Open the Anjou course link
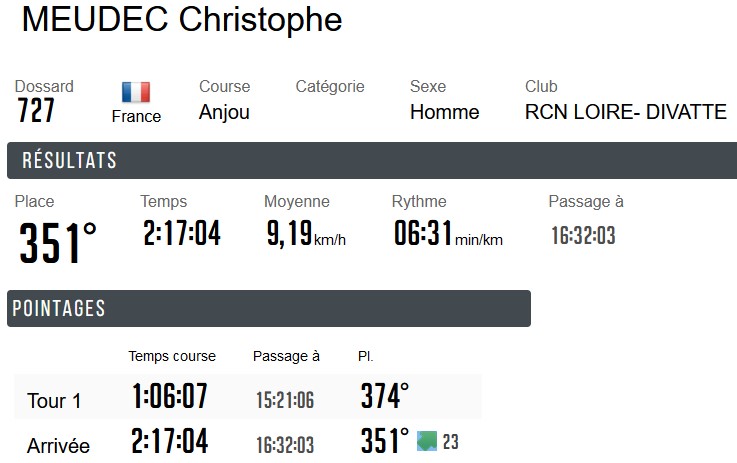 coord(224,112)
